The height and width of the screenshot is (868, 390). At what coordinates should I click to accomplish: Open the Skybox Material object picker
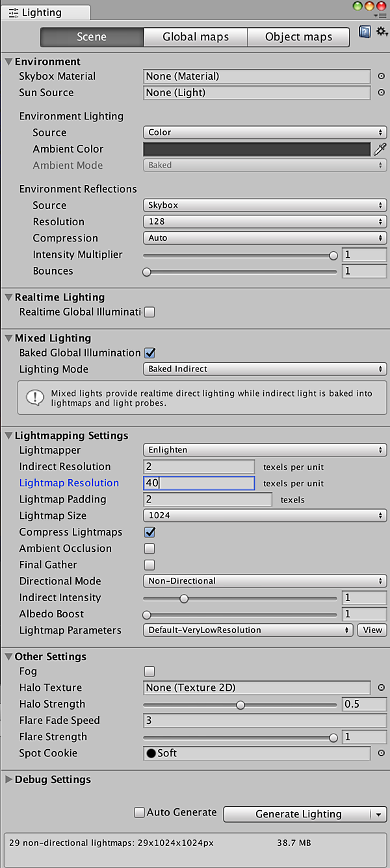(381, 77)
